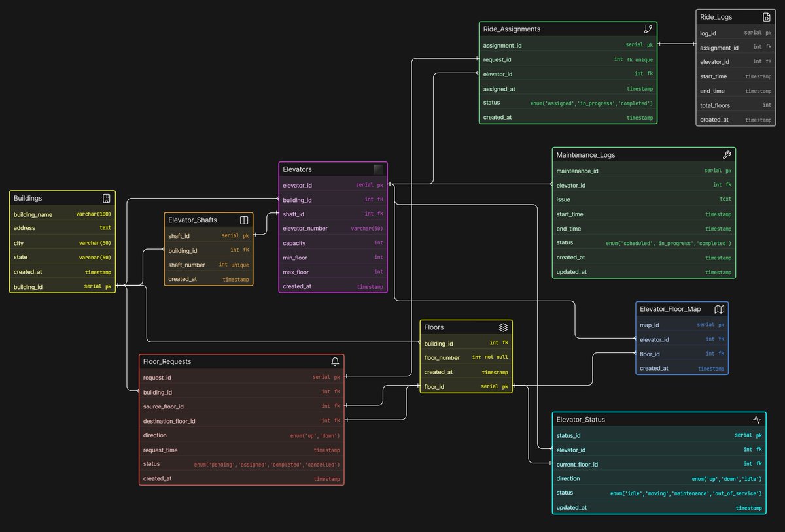Select the Elevator_Status table header
The width and height of the screenshot is (785, 532).
(659, 420)
